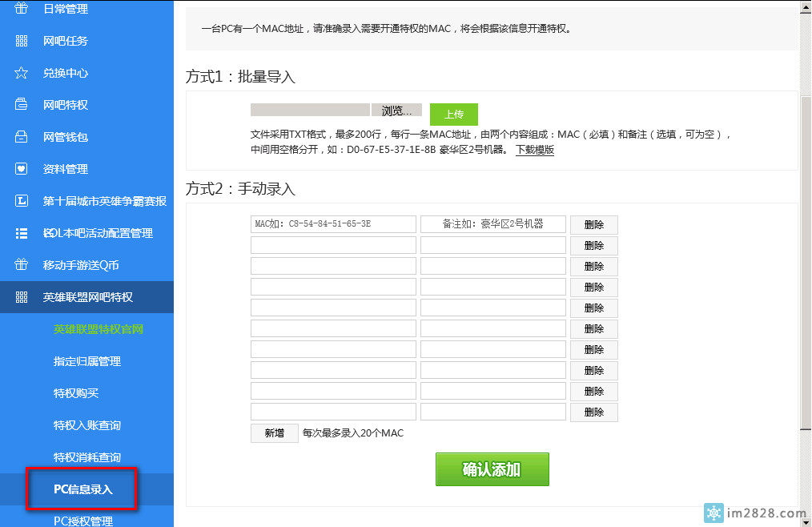Click the gift icon beside 移动手游送Q币

click(x=22, y=265)
